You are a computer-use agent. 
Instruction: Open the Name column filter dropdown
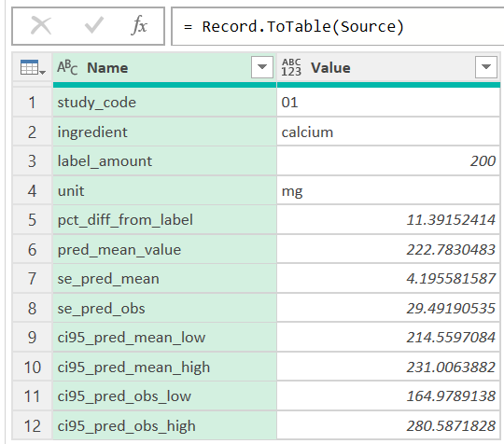coord(262,67)
